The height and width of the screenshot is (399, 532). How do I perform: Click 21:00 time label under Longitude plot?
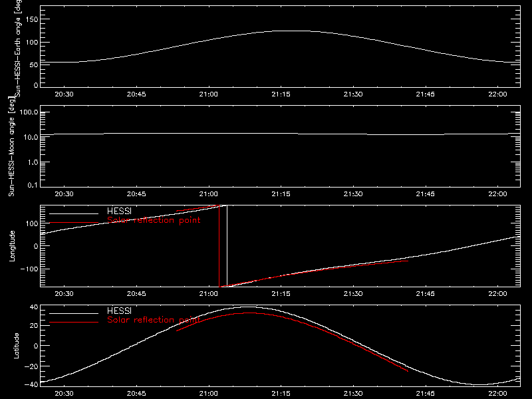tap(209, 294)
